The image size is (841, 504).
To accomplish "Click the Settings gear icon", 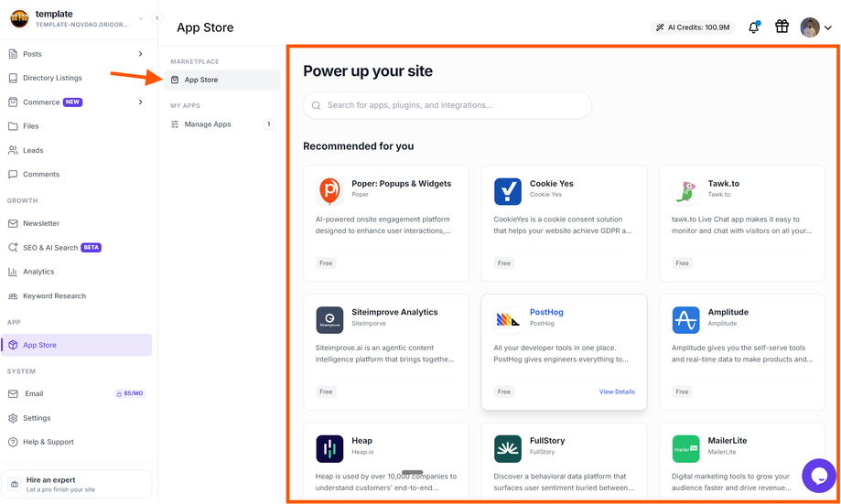I will [13, 418].
